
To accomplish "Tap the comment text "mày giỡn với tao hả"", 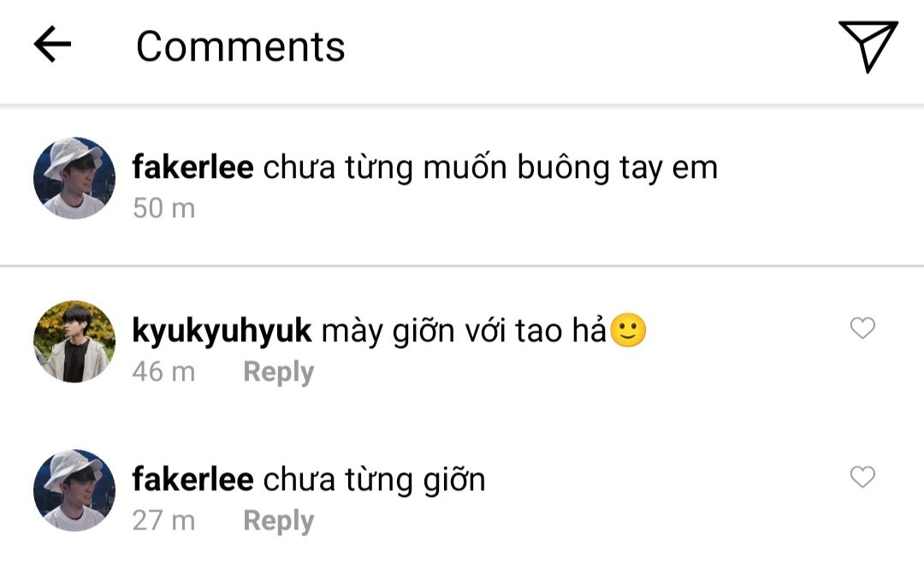I will click(464, 331).
